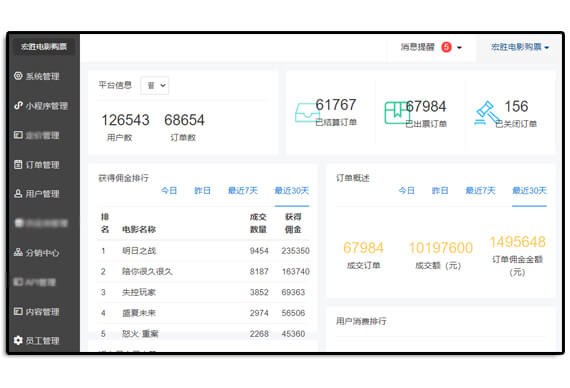Select 今日 tab in 订单概述 panel

pyautogui.click(x=406, y=191)
